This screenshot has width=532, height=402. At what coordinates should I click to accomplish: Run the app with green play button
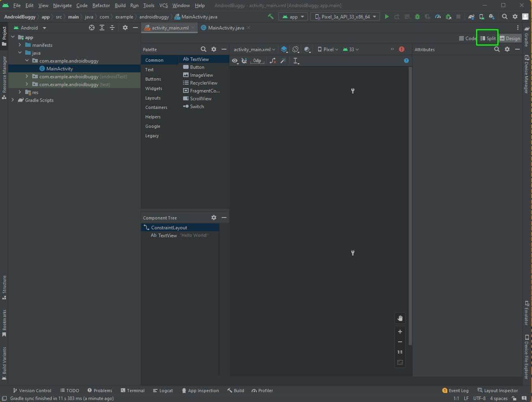(x=387, y=17)
